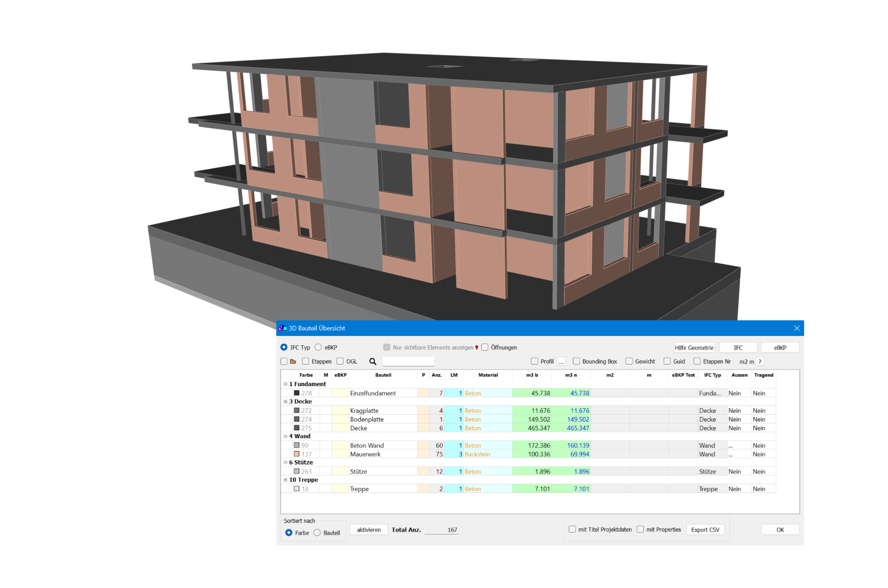Screen dimensions: 888x588
Task: Toggle the Bounding Box checkbox
Action: [x=576, y=361]
